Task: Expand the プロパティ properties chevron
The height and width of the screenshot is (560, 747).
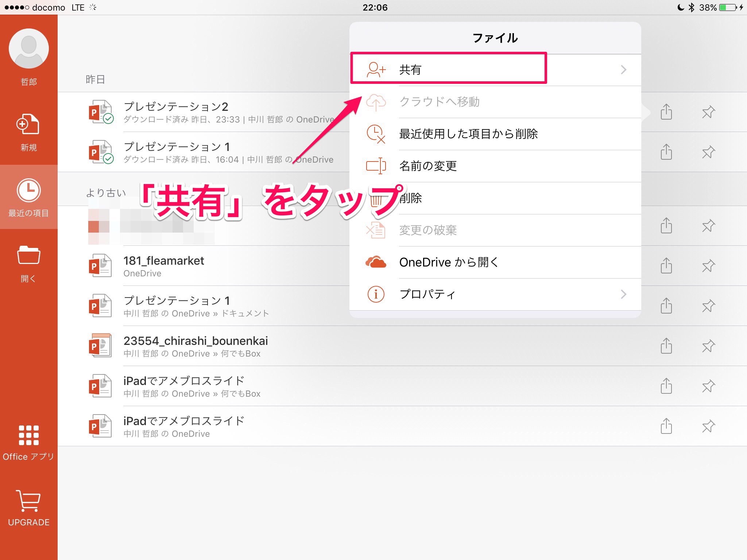Action: tap(623, 294)
